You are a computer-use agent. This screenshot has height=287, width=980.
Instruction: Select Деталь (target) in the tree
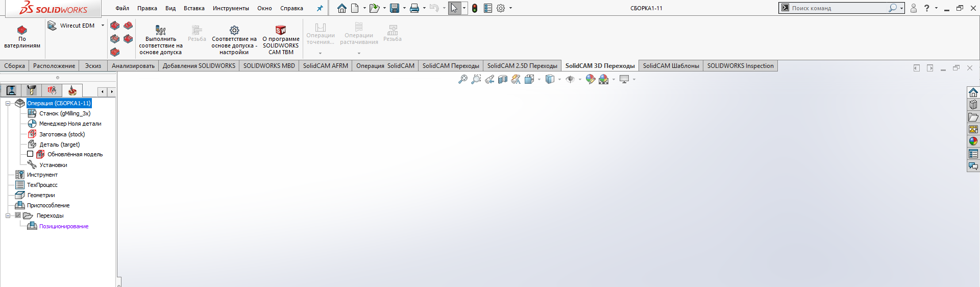click(x=60, y=145)
